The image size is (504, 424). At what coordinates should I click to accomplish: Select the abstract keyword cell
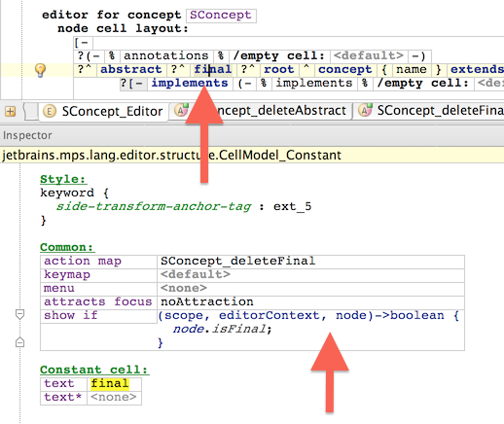[131, 69]
